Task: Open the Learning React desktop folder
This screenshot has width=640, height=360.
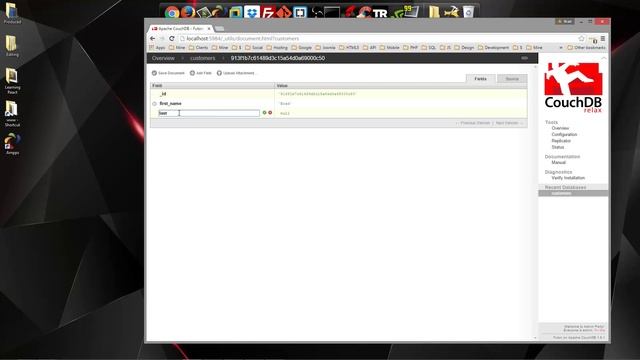Action: (12, 81)
